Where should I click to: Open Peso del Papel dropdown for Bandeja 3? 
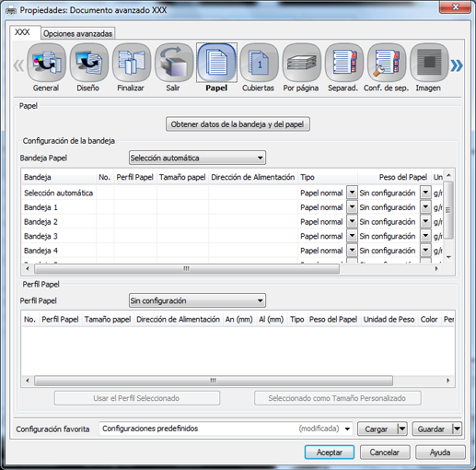425,236
